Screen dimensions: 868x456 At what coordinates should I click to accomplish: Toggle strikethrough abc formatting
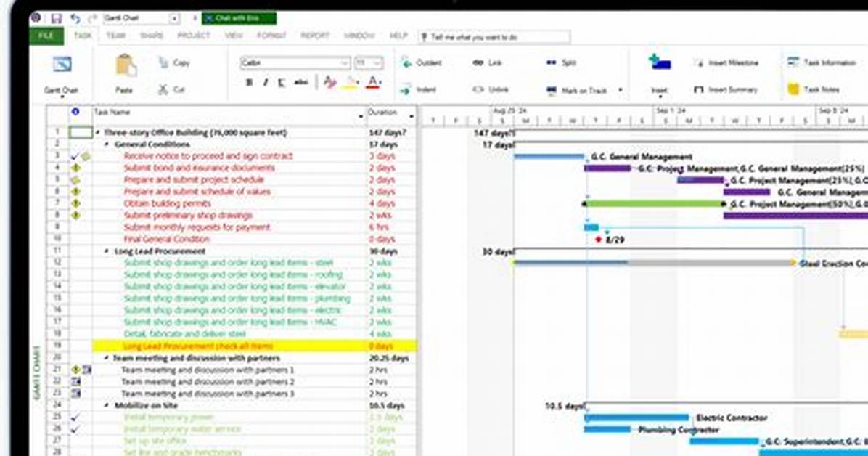point(300,83)
